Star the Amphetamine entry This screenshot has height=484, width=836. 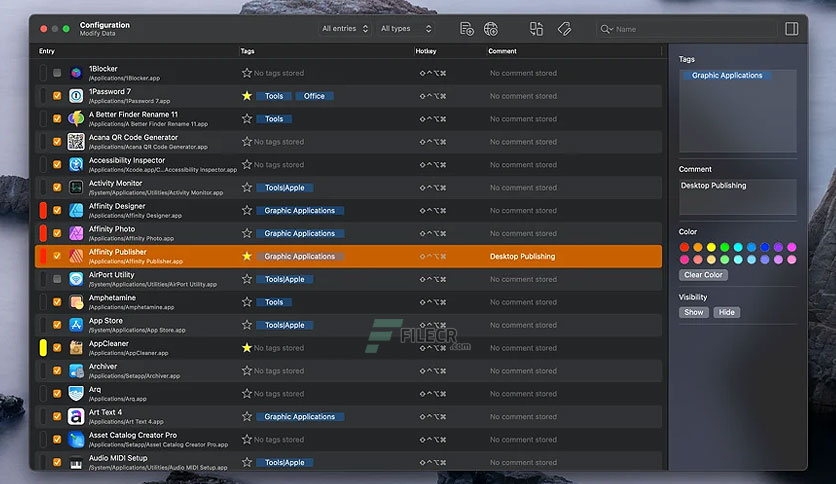[x=246, y=302]
